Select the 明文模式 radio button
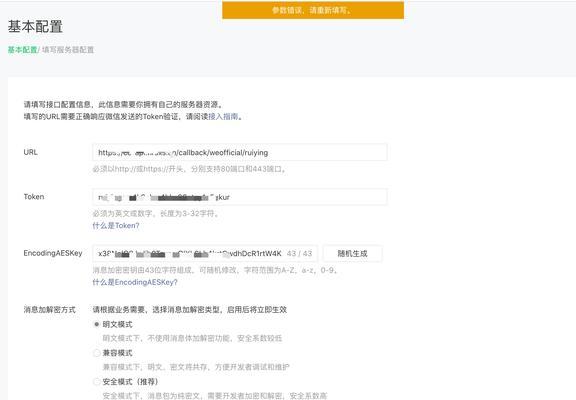 97,324
